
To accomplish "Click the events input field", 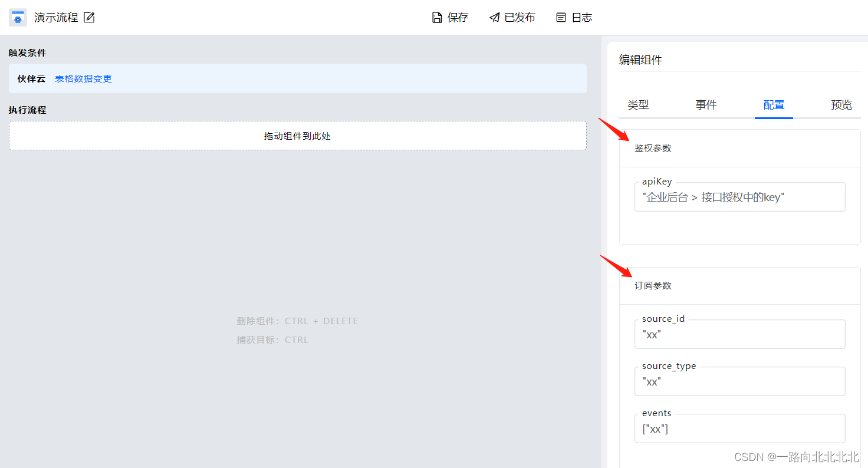I will point(739,429).
